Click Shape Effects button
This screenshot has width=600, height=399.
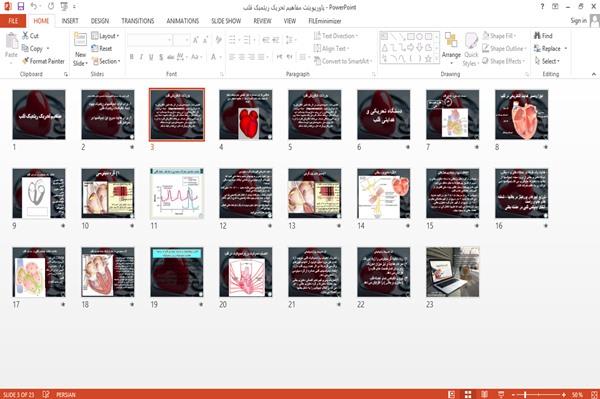pyautogui.click(x=504, y=61)
